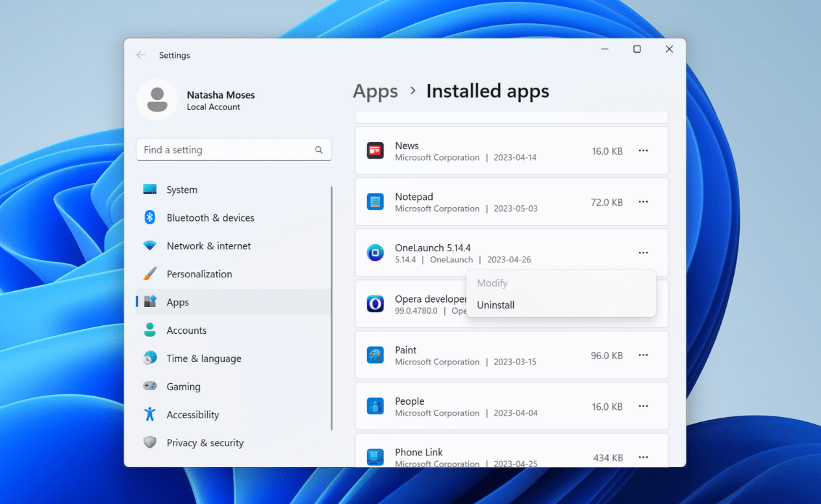Click the OneLaunch app icon
The image size is (821, 504).
pos(375,253)
